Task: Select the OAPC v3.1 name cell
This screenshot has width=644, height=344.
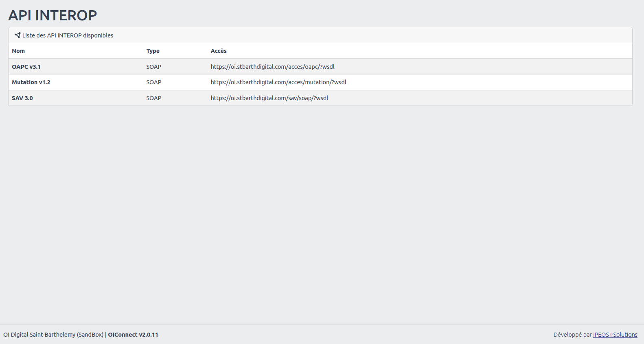Action: [26, 67]
